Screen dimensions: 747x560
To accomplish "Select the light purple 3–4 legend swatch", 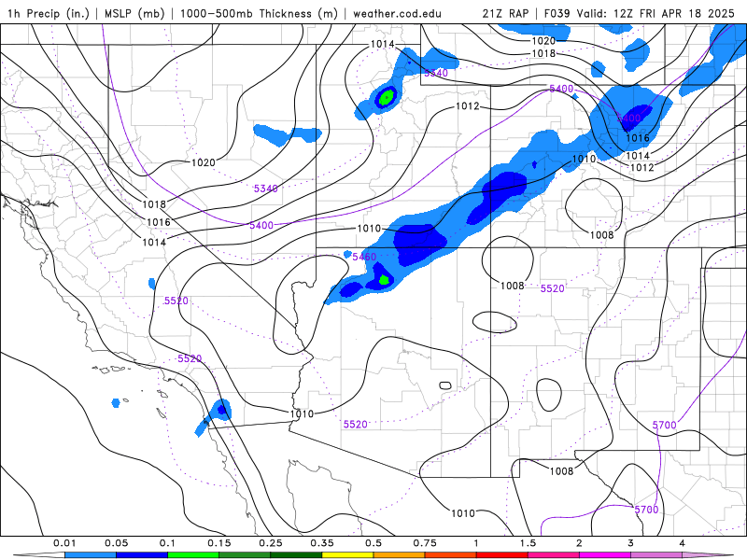I will (656, 555).
